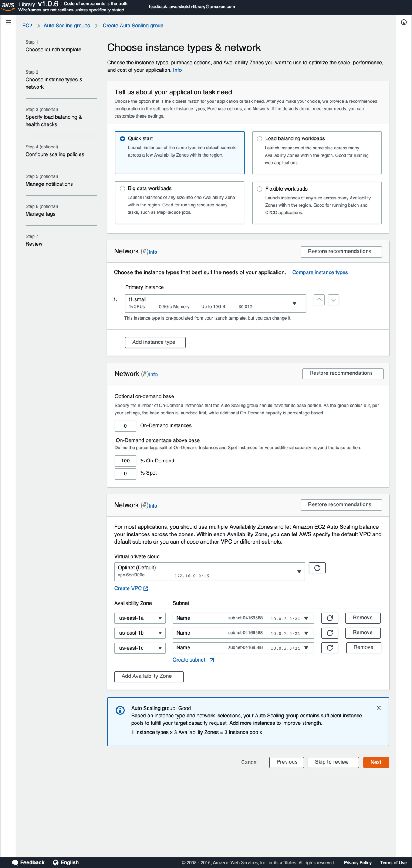Viewport: 412px width, 868px height.
Task: Remove the us-east-1c zone row
Action: (364, 647)
